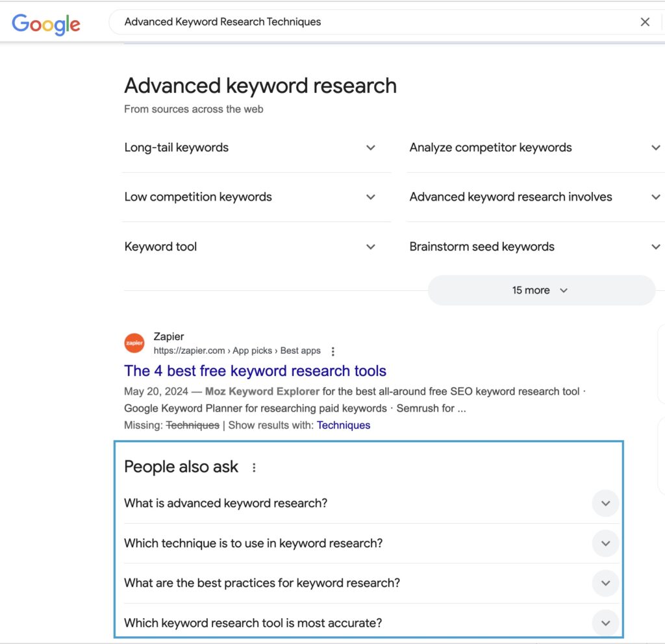Viewport: 665px width, 644px height.
Task: Show the 15 more suggested topics
Action: [x=540, y=290]
